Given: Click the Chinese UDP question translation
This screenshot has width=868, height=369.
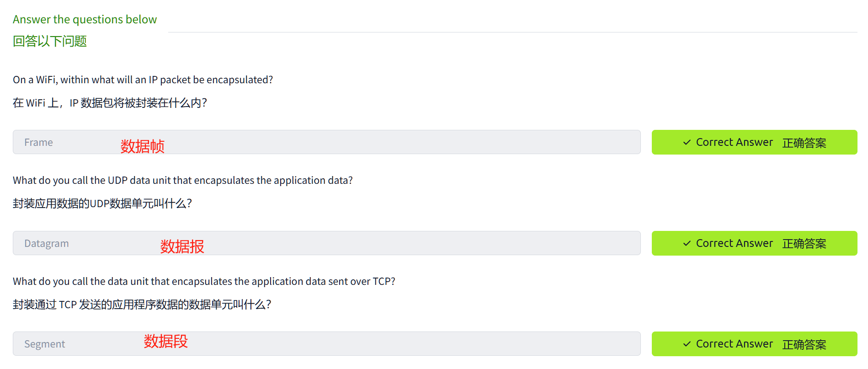Looking at the screenshot, I should click(x=102, y=203).
